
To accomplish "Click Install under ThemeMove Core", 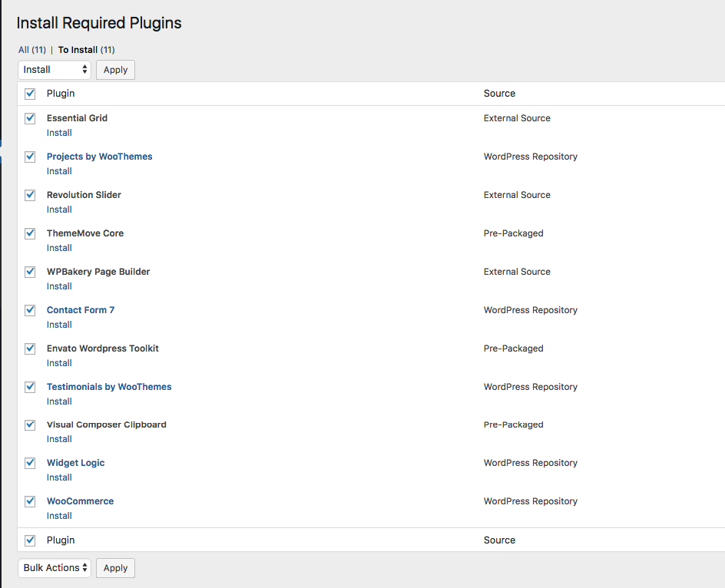I will point(59,248).
